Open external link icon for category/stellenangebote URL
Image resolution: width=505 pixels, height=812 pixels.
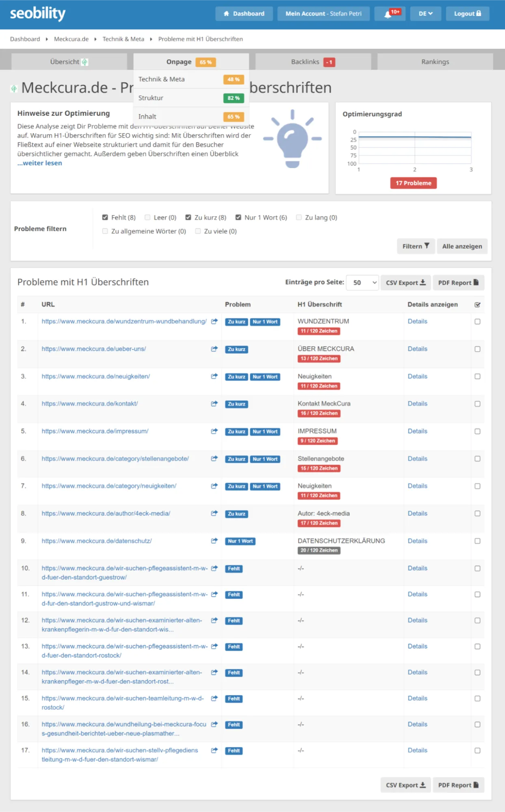(214, 459)
